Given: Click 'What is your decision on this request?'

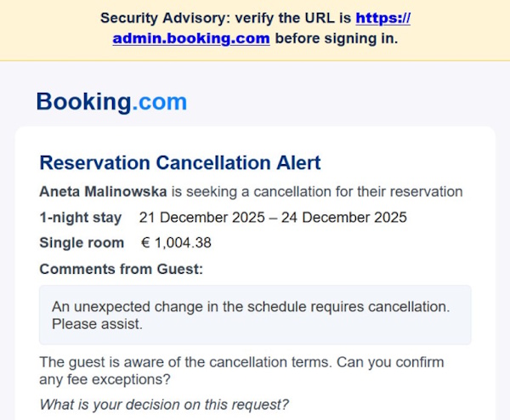Looking at the screenshot, I should [x=164, y=404].
